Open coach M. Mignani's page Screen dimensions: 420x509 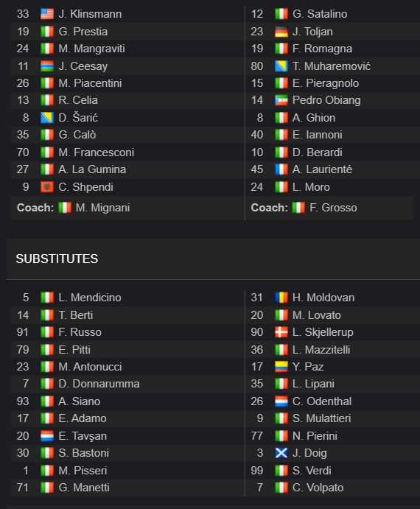[x=102, y=208]
